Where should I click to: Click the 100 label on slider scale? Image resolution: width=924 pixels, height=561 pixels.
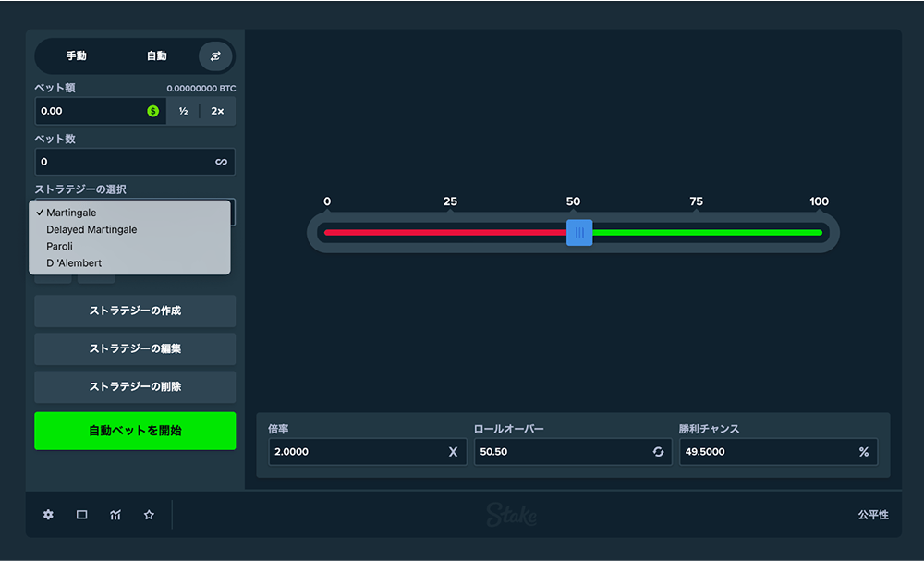tap(819, 201)
